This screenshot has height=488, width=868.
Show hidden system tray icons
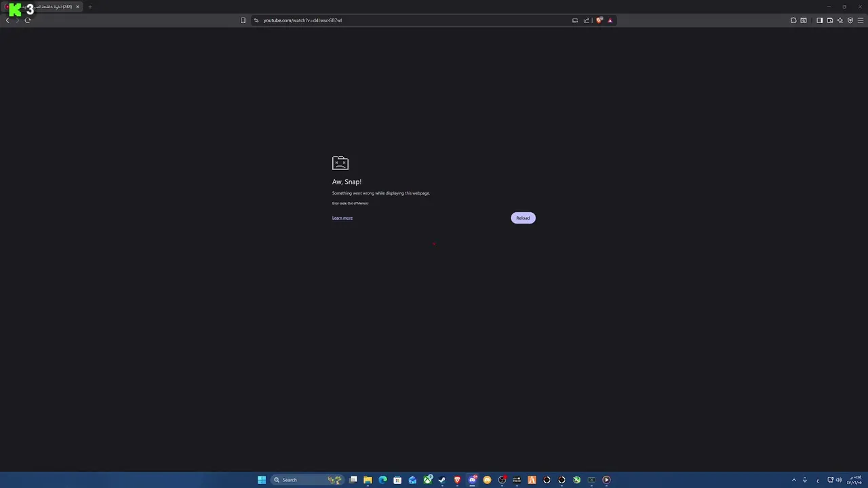point(794,480)
